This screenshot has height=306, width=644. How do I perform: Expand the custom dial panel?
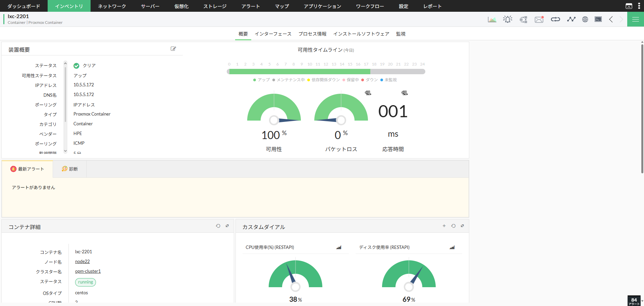pyautogui.click(x=463, y=226)
